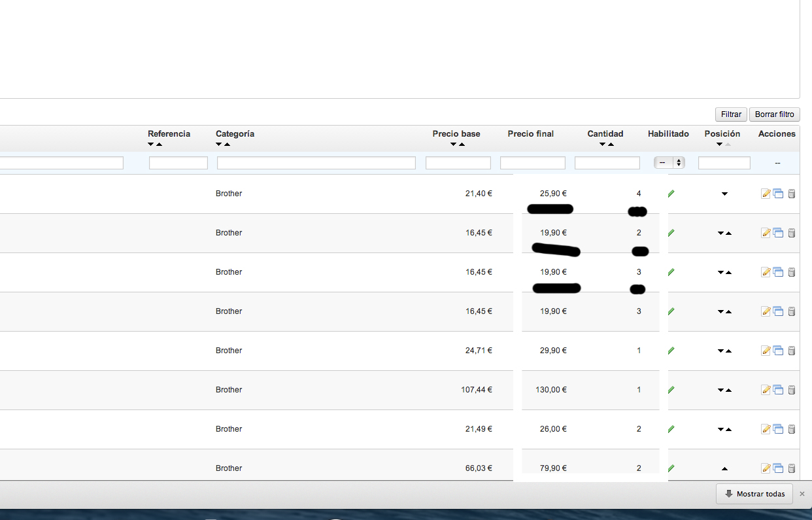This screenshot has width=812, height=520.
Task: Toggle enabled status of 16,45 € product, quantity 2
Action: [x=671, y=233]
